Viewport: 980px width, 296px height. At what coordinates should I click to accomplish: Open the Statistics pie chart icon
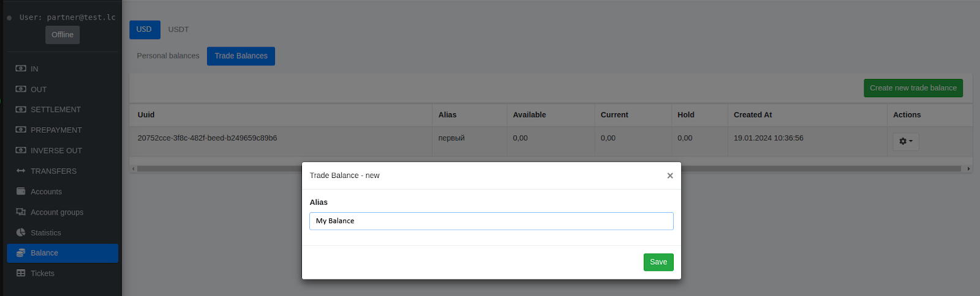(x=21, y=232)
